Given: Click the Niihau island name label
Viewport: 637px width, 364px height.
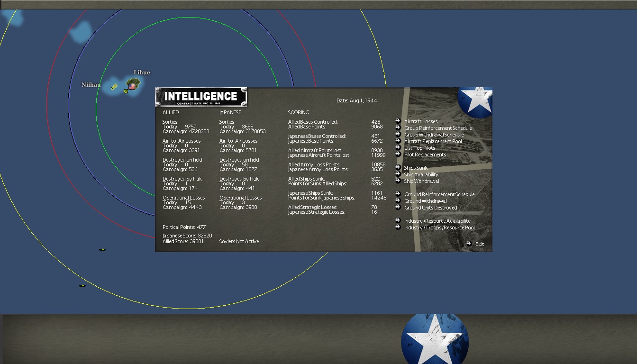Looking at the screenshot, I should click(x=91, y=85).
